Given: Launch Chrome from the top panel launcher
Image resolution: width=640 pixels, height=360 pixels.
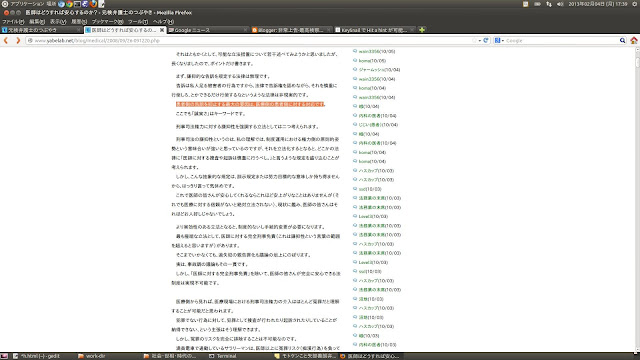Looking at the screenshot, I should (x=69, y=4).
